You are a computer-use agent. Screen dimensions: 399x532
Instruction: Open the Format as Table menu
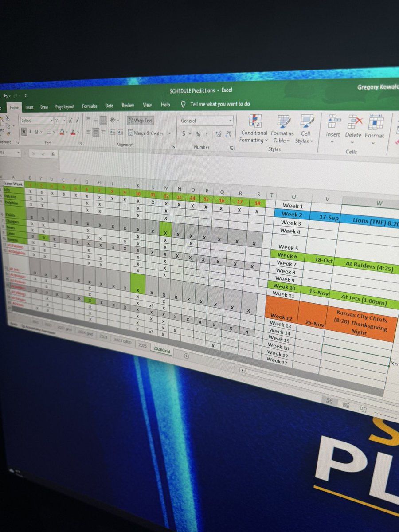pos(282,129)
